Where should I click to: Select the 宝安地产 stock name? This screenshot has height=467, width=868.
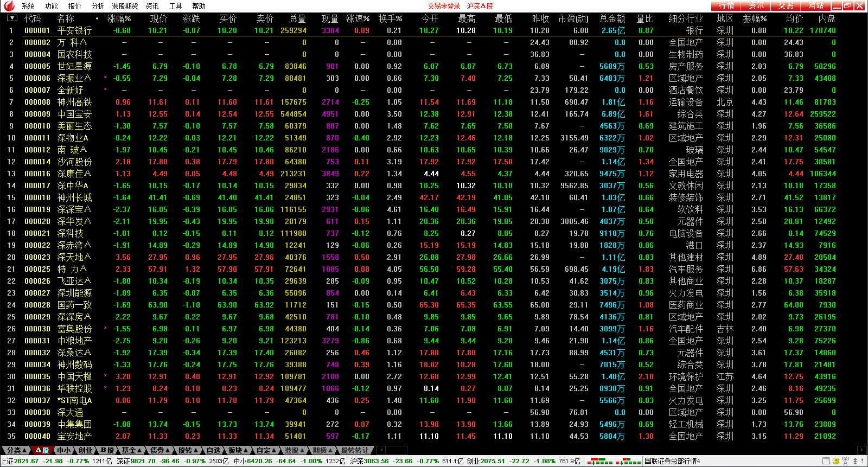coord(75,436)
